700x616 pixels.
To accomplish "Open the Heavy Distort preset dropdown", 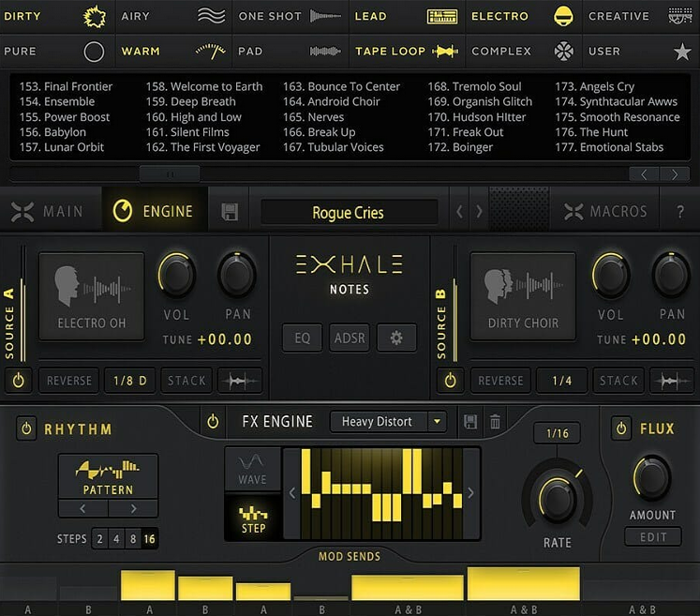I will point(388,422).
